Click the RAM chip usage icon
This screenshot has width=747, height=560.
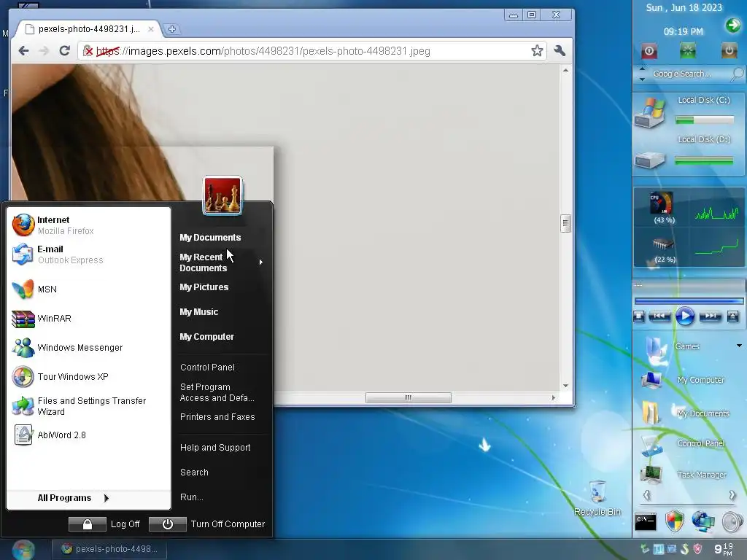point(662,245)
